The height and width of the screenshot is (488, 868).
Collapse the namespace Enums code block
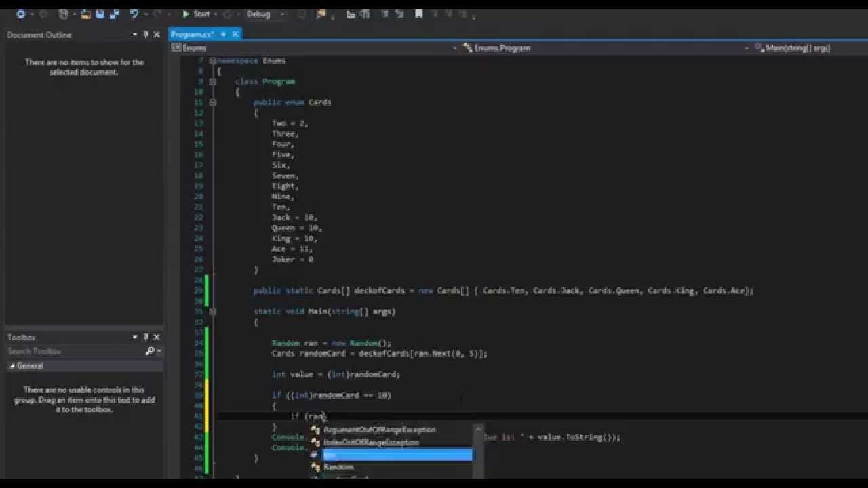pyautogui.click(x=212, y=60)
